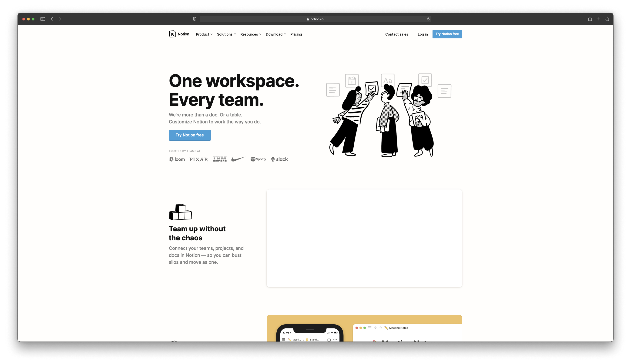
Task: Click the lock icon in address bar
Action: (x=308, y=19)
